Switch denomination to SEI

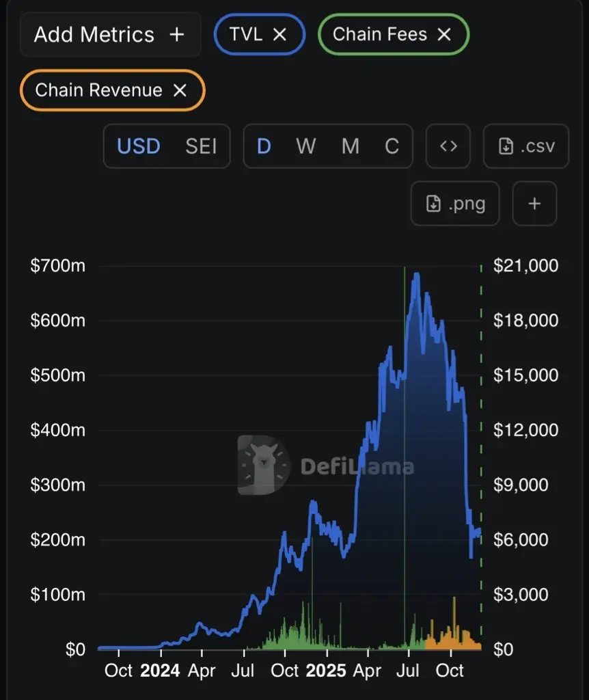click(201, 146)
